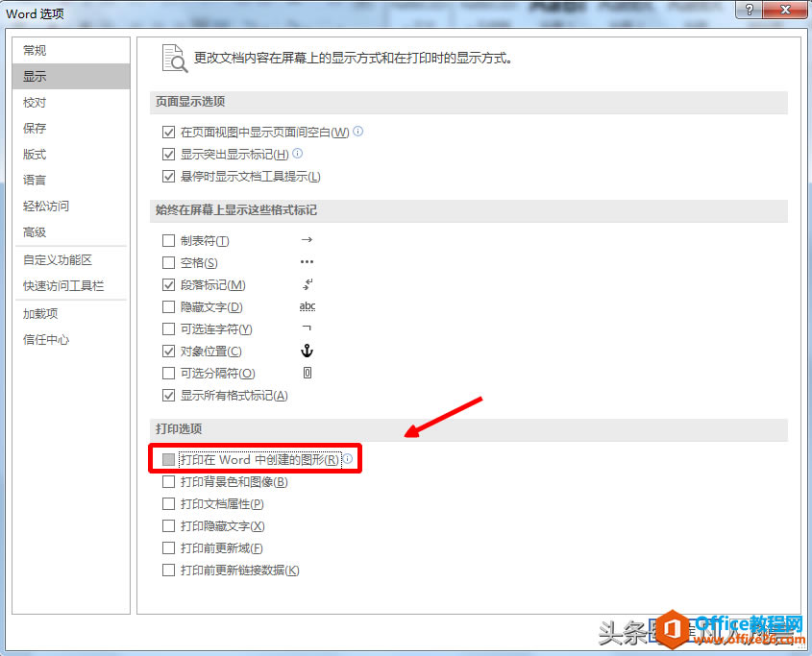Uncheck 对象位置 checkbox
Screen dimensions: 812x656
pyautogui.click(x=168, y=351)
